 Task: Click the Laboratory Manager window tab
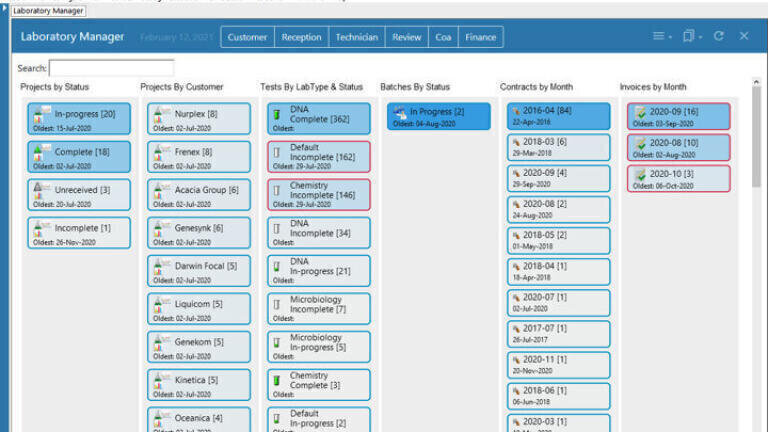48,11
